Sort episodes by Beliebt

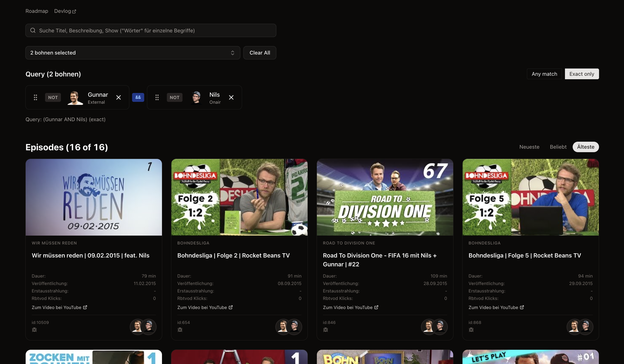pos(558,147)
